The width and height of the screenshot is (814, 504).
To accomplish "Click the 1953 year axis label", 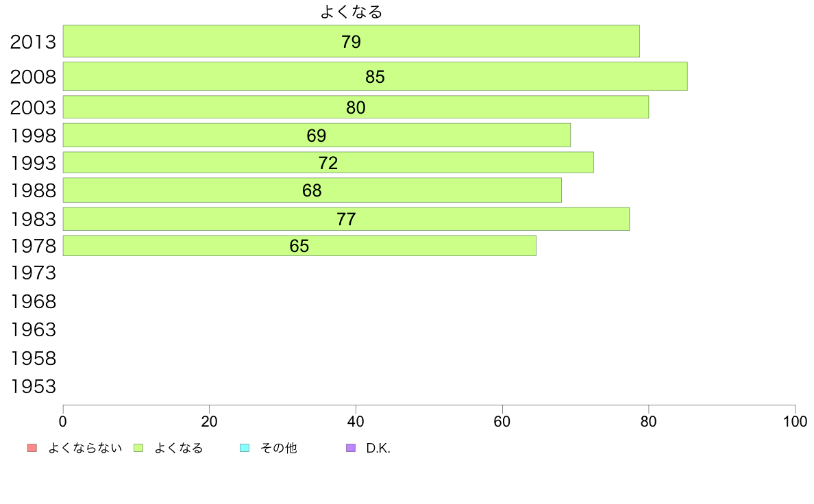I will (x=33, y=386).
